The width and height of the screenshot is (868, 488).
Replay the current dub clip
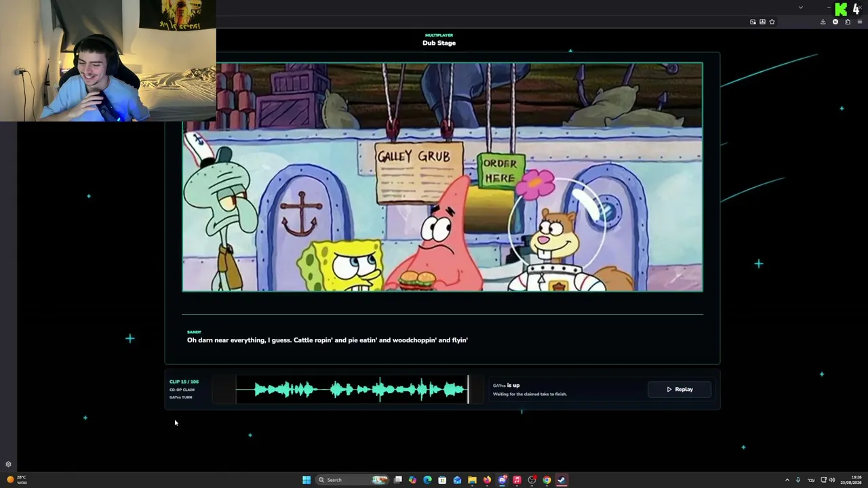point(679,389)
